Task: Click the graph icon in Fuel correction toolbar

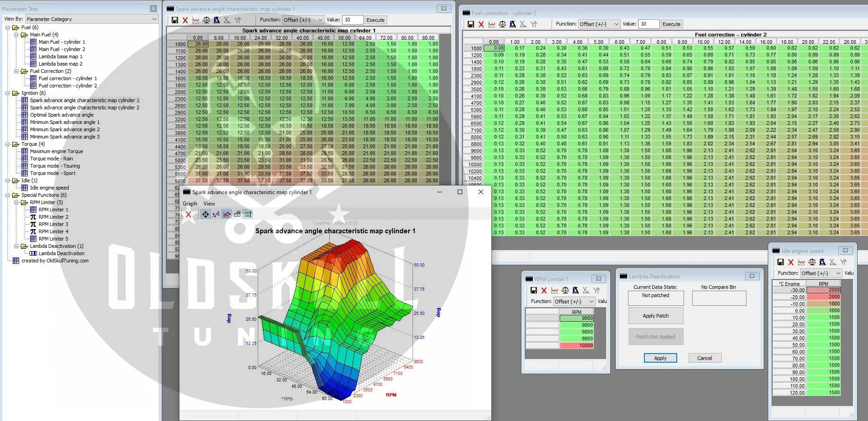Action: coord(491,24)
